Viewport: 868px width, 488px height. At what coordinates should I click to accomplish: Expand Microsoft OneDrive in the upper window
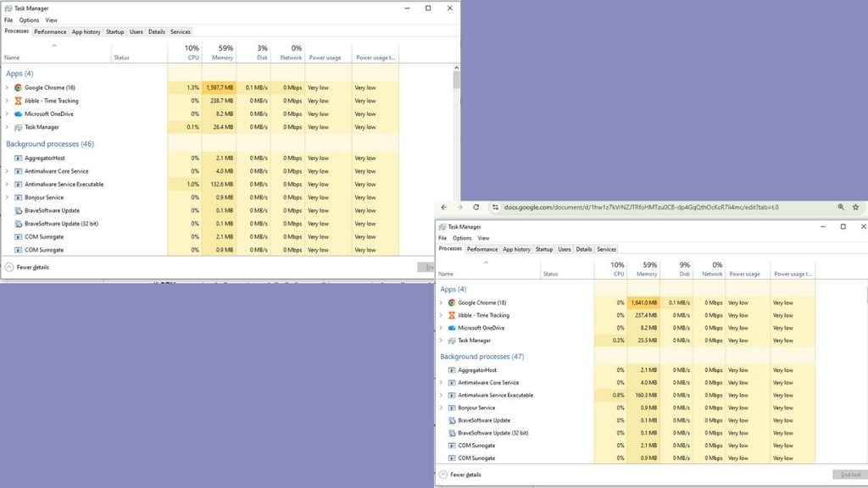[x=7, y=114]
